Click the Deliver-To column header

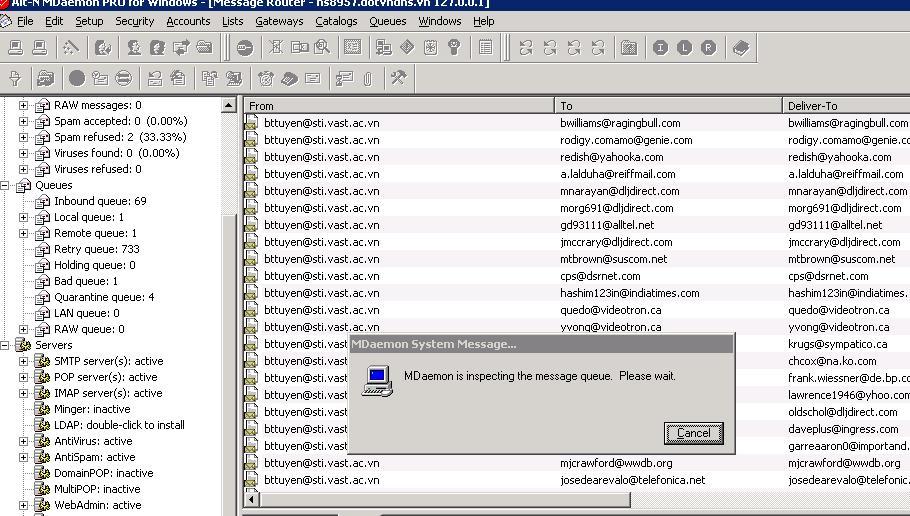(847, 106)
